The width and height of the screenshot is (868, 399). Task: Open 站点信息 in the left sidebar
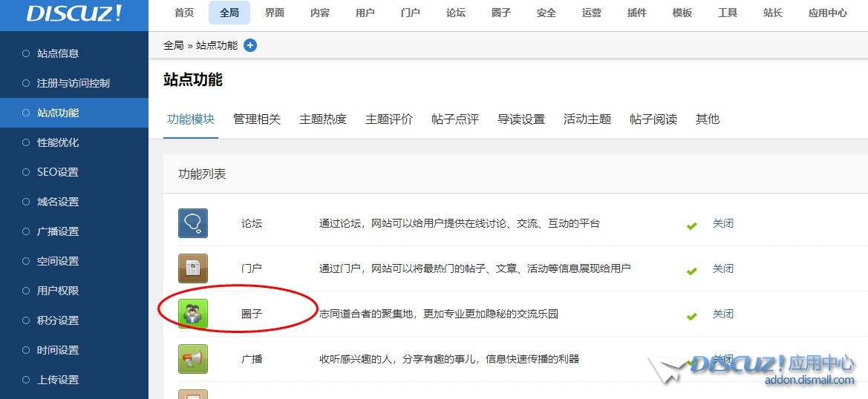tap(58, 53)
